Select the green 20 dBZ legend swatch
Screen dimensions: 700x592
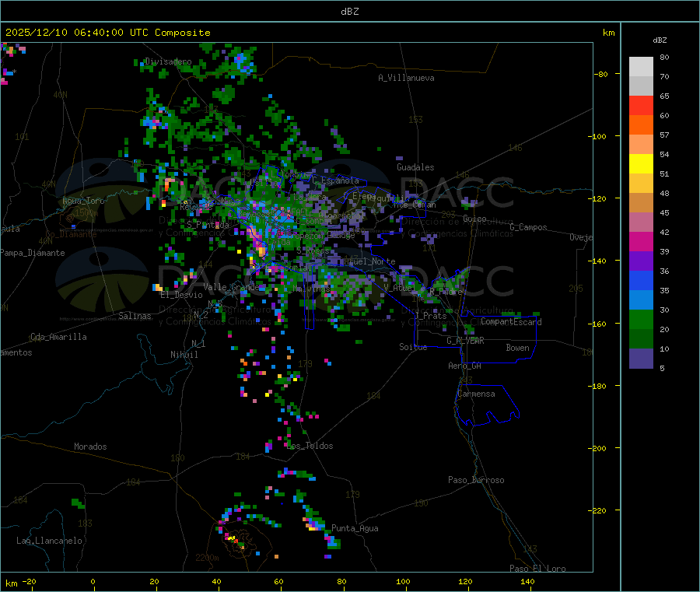click(641, 319)
